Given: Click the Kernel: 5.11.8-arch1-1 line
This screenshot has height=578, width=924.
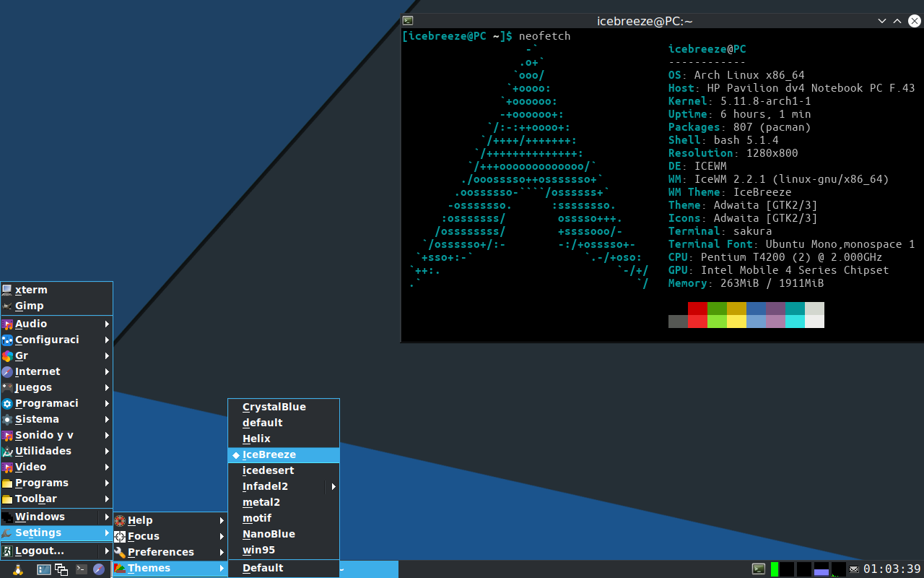Looking at the screenshot, I should coord(740,101).
